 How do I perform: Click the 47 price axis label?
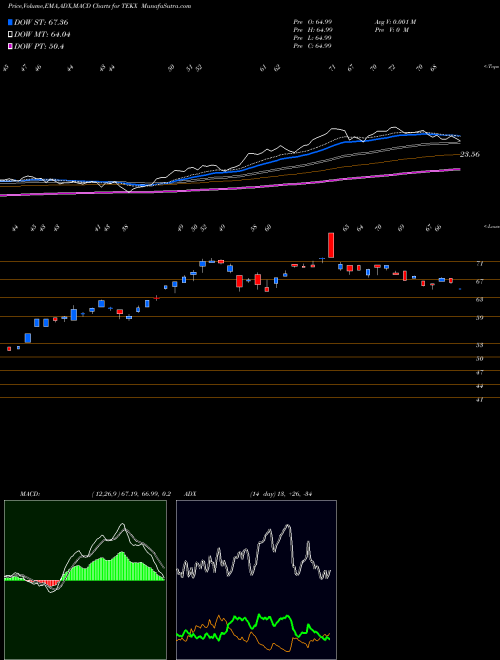coord(479,373)
